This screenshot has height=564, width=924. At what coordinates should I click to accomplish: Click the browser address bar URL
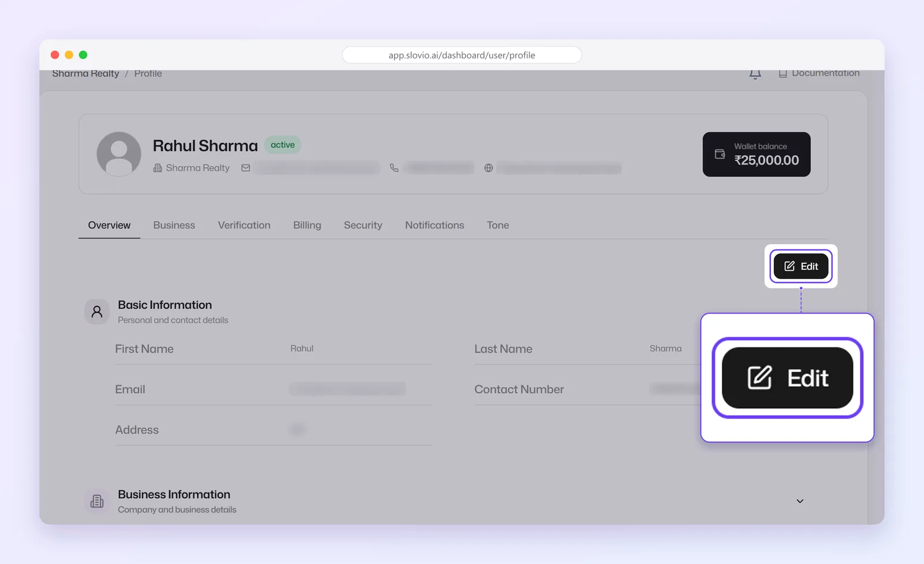[461, 55]
